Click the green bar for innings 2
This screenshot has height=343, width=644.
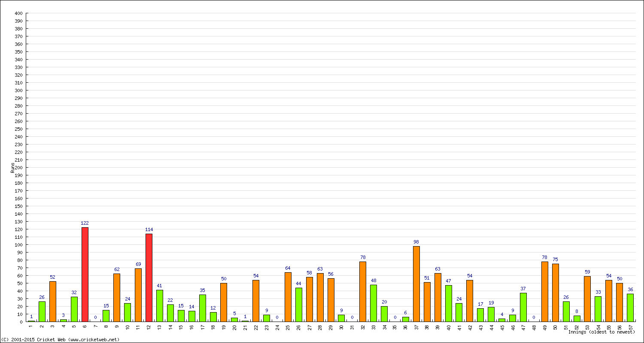pyautogui.click(x=42, y=311)
